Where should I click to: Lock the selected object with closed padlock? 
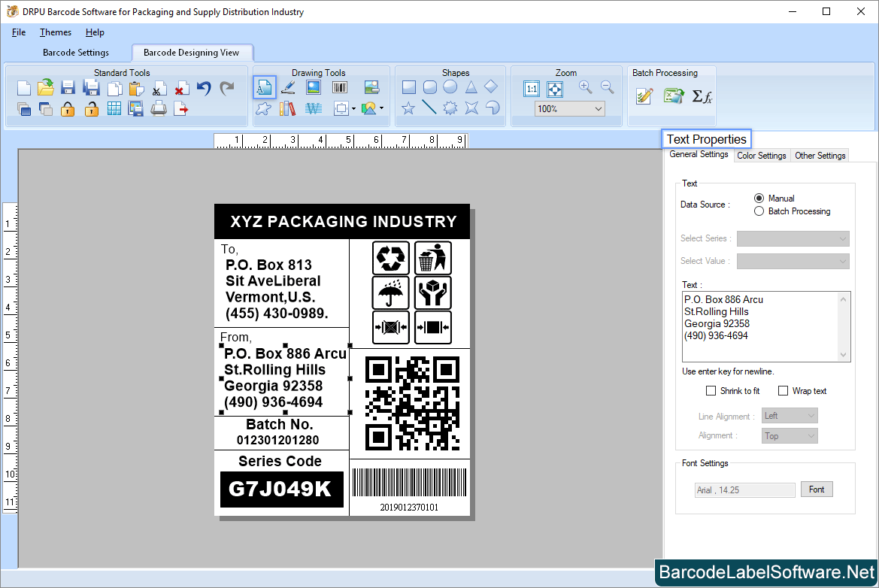(68, 109)
